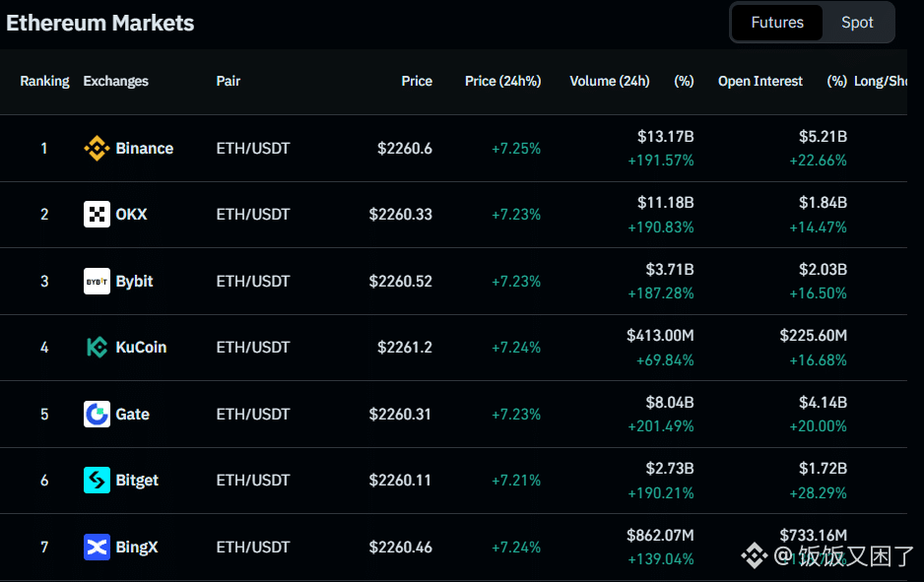Screen dimensions: 924x582
Task: Click ETH/USDT pair in the OKX row
Action: (253, 215)
